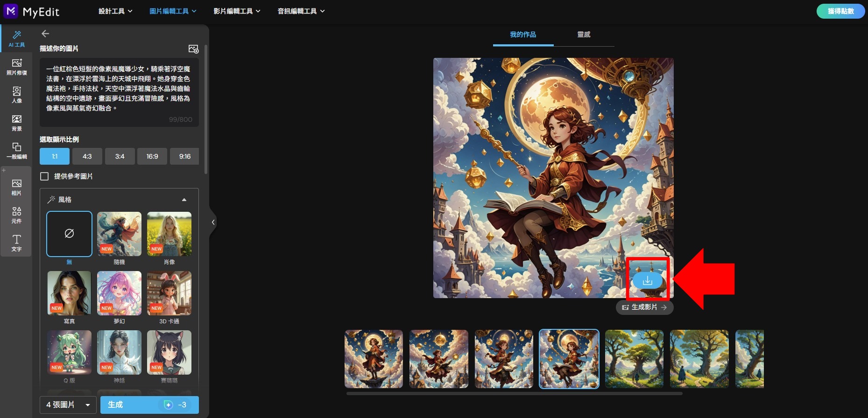Click the horizontal scrollbar under the thumbnails
Image resolution: width=868 pixels, height=418 pixels.
[514, 394]
